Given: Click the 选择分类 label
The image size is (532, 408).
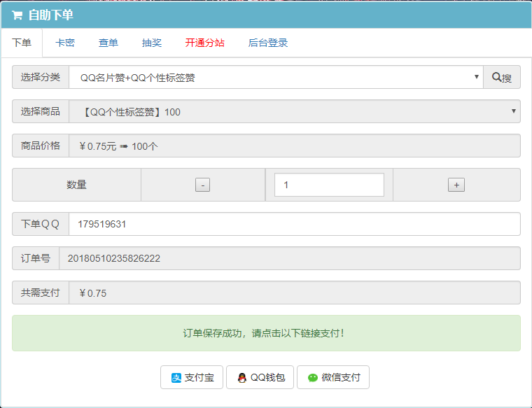Looking at the screenshot, I should click(41, 77).
